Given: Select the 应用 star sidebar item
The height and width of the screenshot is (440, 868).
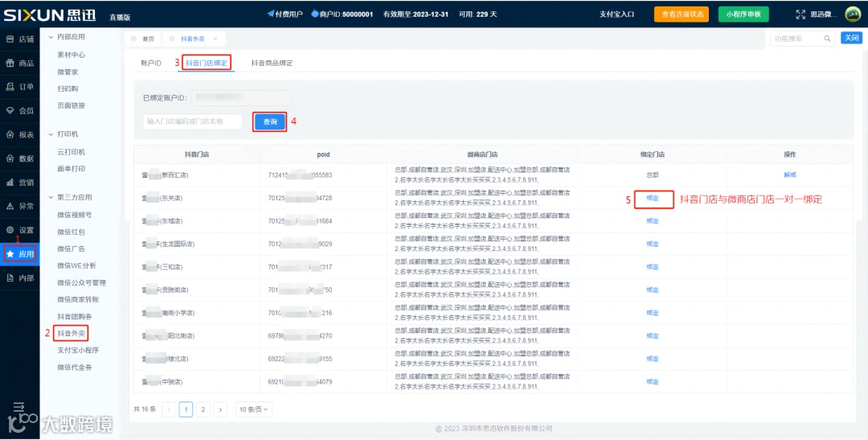Looking at the screenshot, I should (20, 254).
